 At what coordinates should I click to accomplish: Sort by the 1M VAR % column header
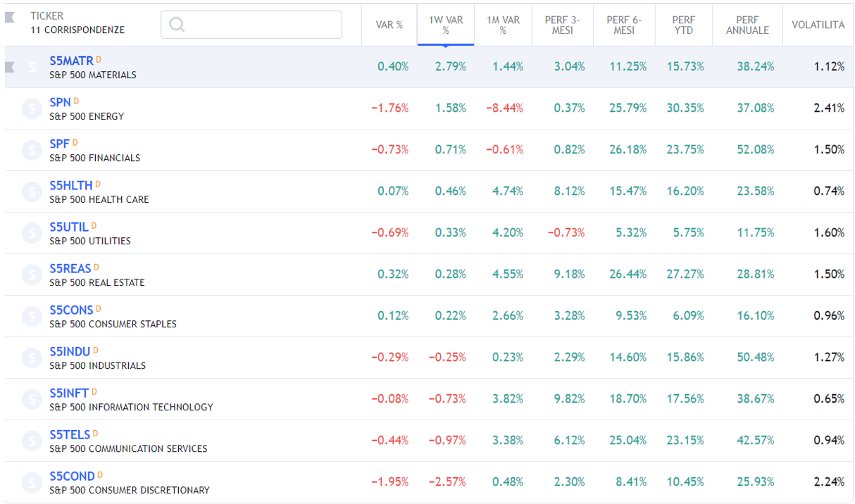(503, 25)
